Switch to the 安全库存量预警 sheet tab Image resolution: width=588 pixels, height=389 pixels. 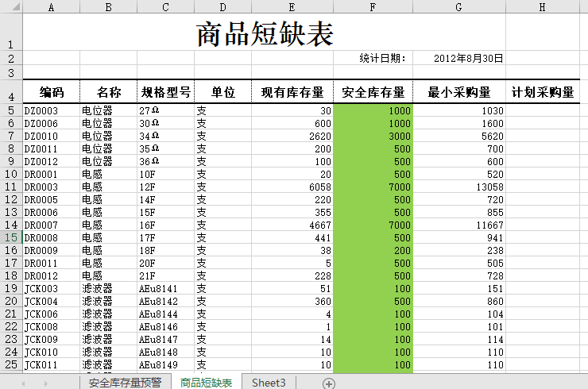125,383
